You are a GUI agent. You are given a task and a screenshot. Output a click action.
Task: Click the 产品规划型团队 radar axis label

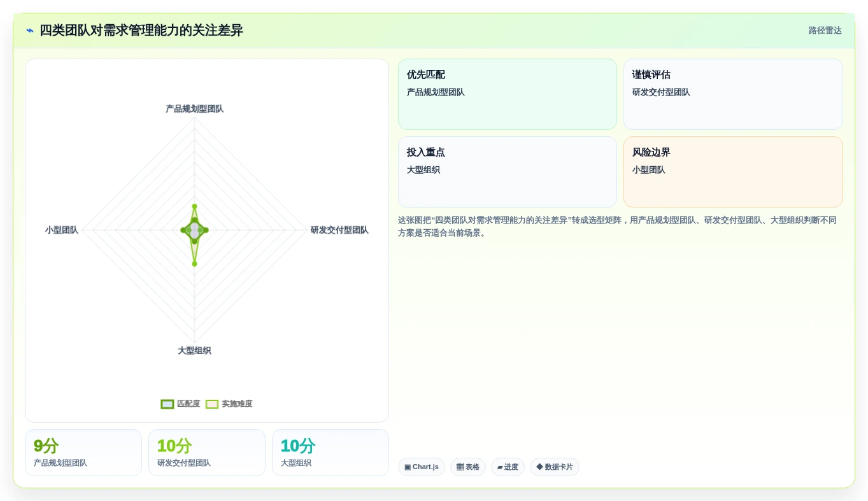point(195,109)
